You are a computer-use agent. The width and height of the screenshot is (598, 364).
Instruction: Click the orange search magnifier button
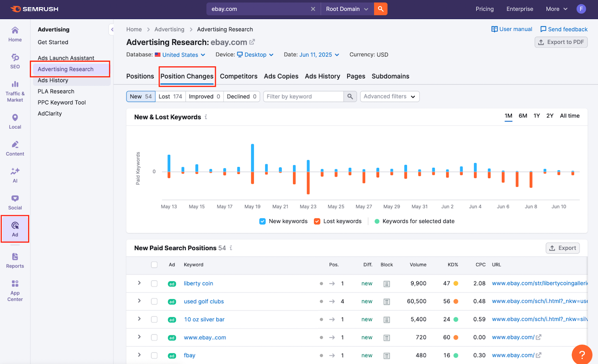pyautogui.click(x=380, y=9)
